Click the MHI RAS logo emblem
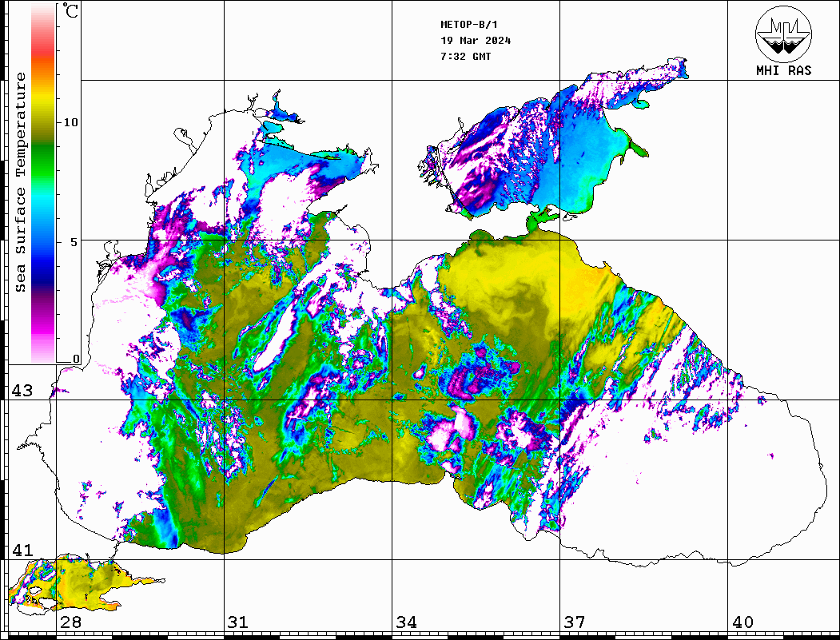The width and height of the screenshot is (840, 640). pos(783,34)
